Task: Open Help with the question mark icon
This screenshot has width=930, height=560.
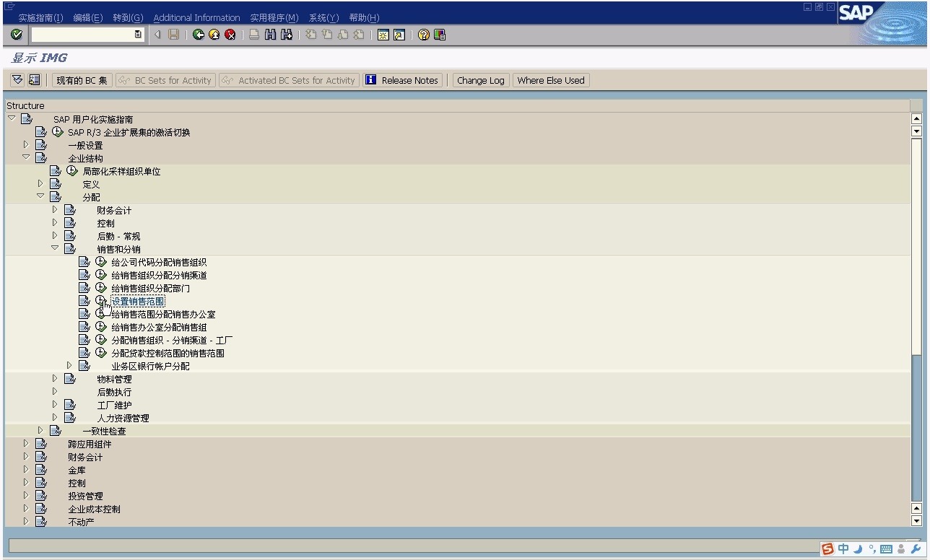Action: coord(424,35)
